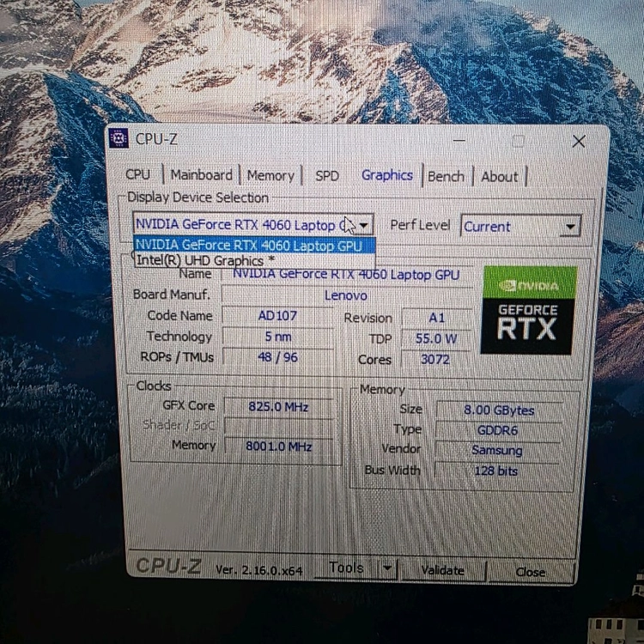Click the Revision value A1
Image resolution: width=644 pixels, height=644 pixels.
pyautogui.click(x=436, y=318)
